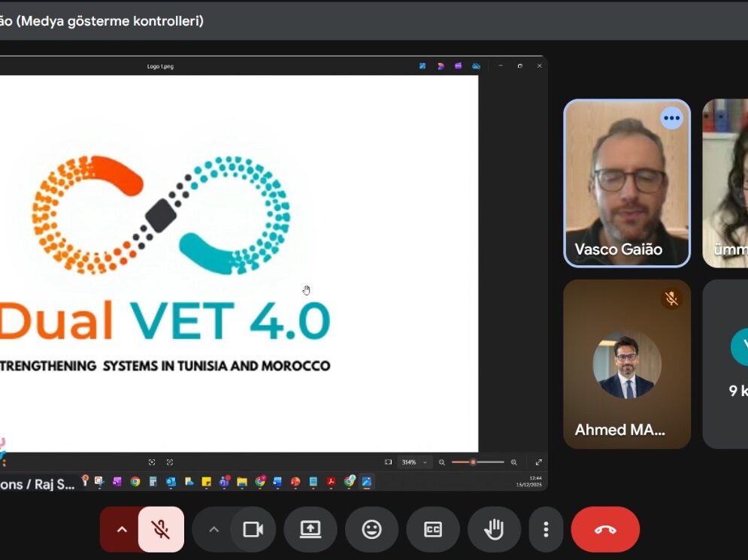Turn on closed captions

pyautogui.click(x=433, y=530)
